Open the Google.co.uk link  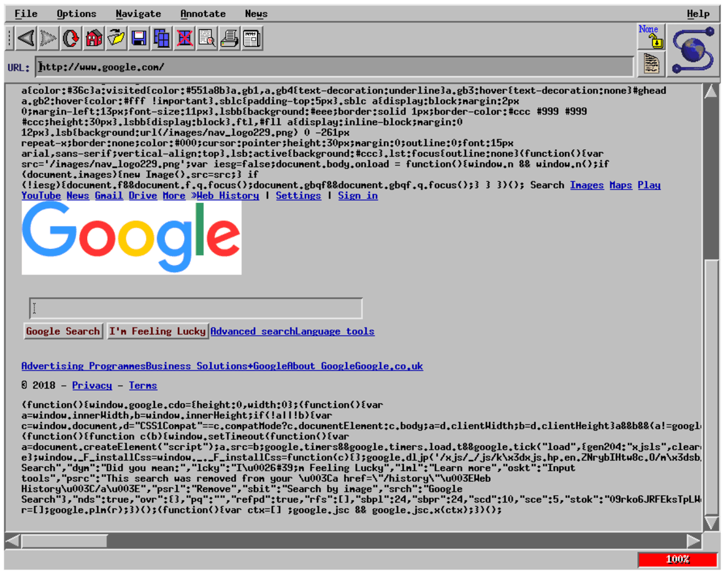click(389, 366)
